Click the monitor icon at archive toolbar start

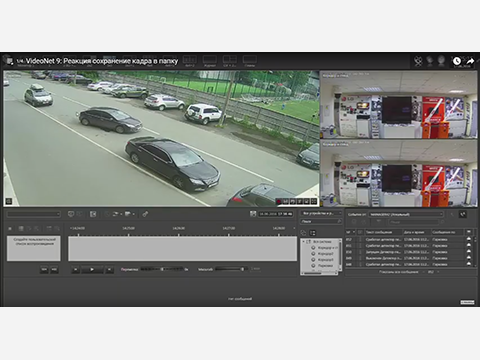(x=71, y=214)
